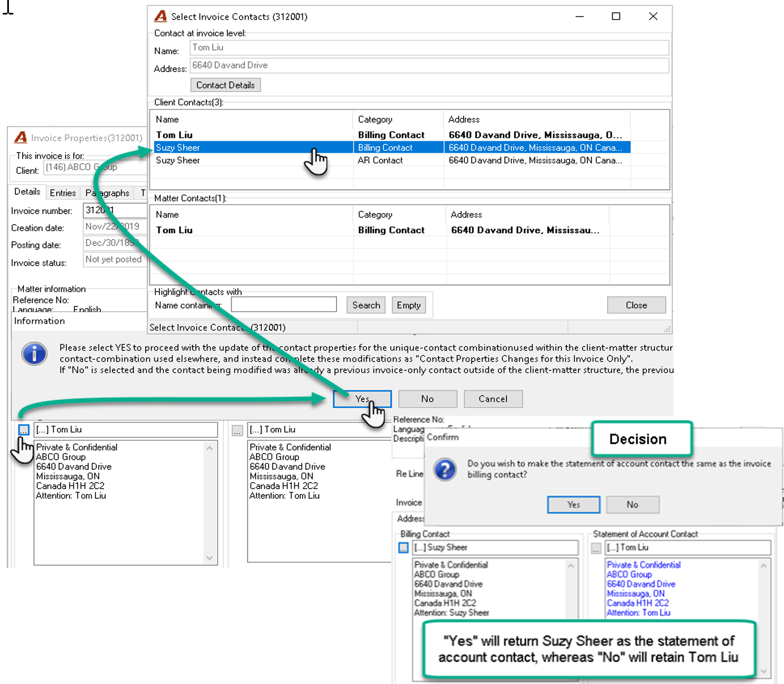Click the Address column header in Matter Contacts

[x=466, y=215]
